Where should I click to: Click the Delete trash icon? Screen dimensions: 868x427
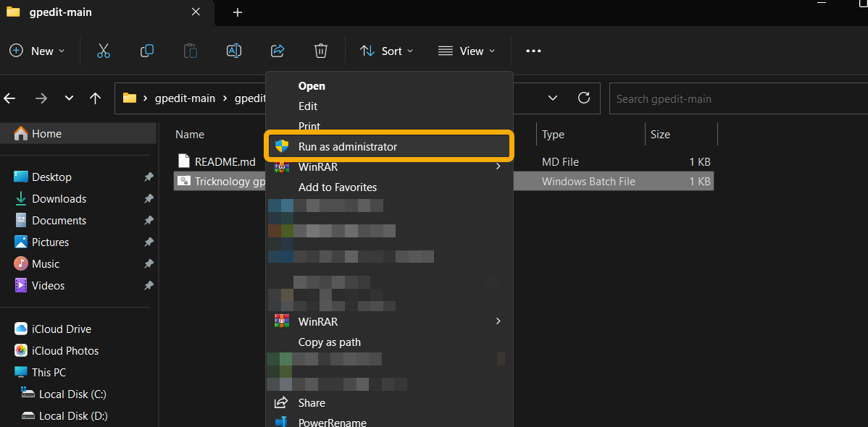pyautogui.click(x=320, y=51)
